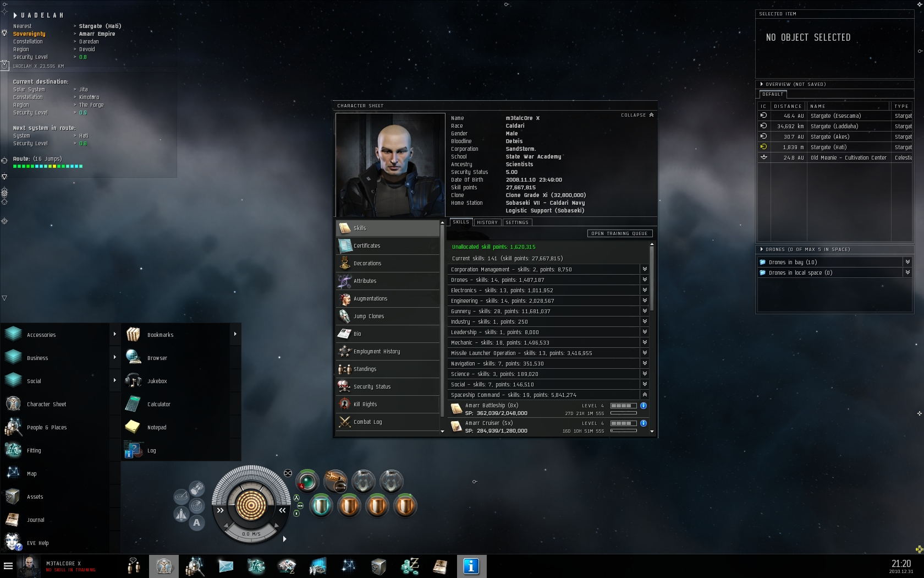Image resolution: width=924 pixels, height=578 pixels.
Task: Switch to the Settings tab
Action: point(517,222)
